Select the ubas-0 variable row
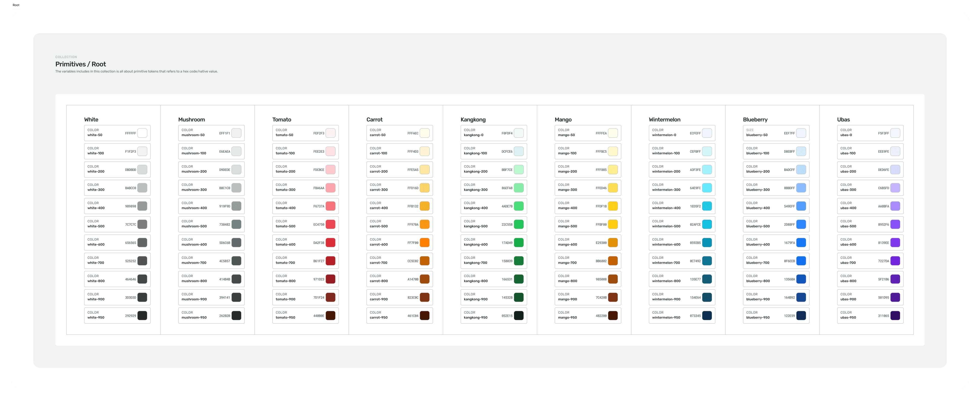Image resolution: width=980 pixels, height=401 pixels. point(871,133)
